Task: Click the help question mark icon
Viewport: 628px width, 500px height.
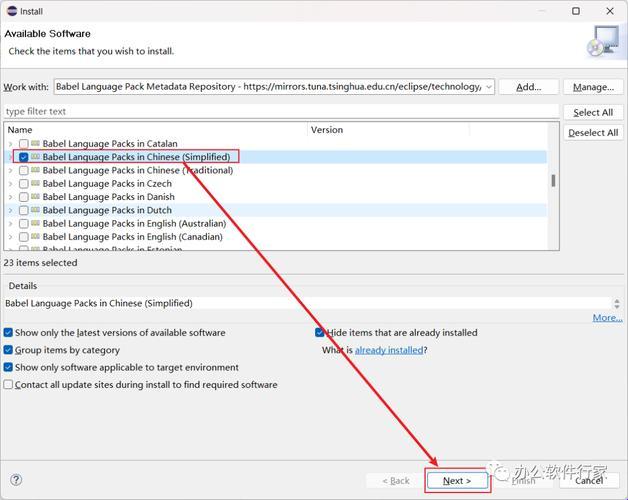Action: pyautogui.click(x=16, y=480)
